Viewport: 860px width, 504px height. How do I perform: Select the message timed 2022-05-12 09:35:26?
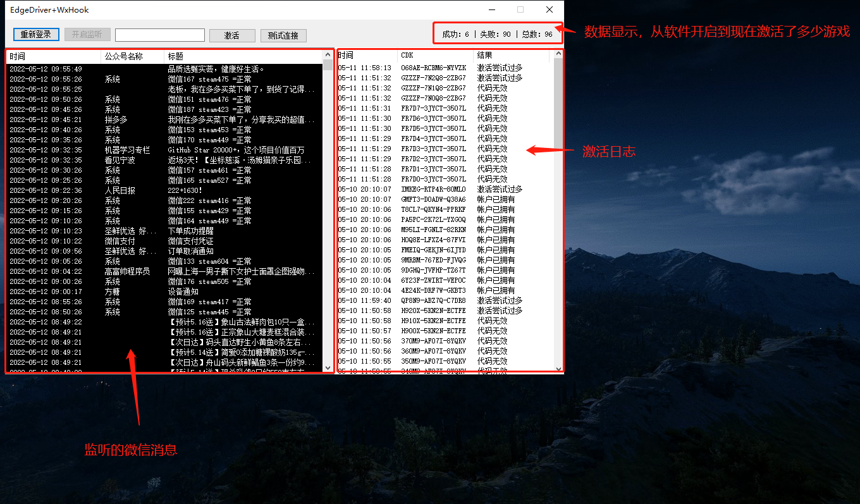pos(164,140)
